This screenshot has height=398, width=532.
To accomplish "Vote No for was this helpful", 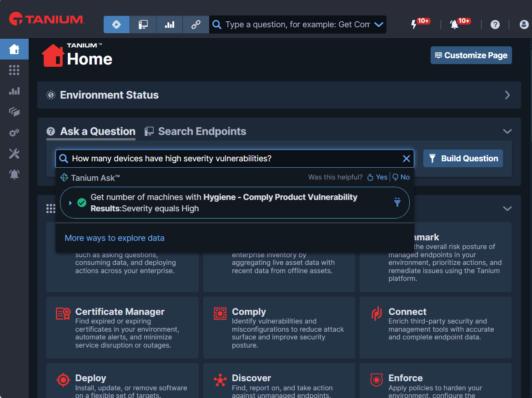I will 401,177.
